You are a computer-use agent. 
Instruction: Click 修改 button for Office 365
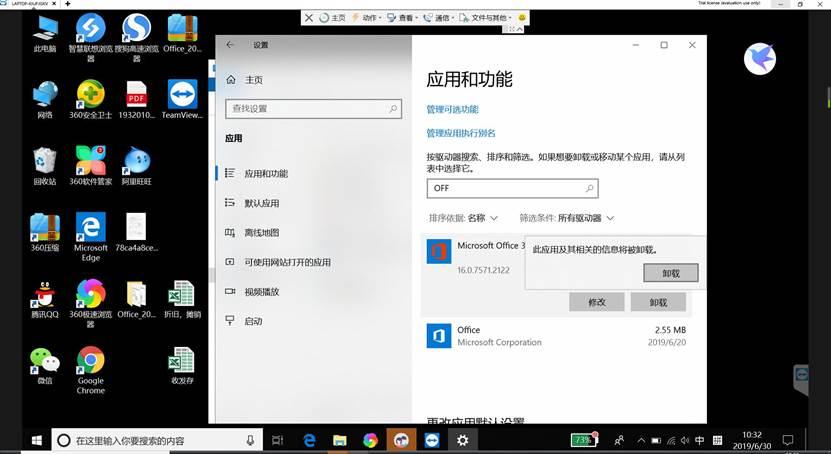click(597, 302)
